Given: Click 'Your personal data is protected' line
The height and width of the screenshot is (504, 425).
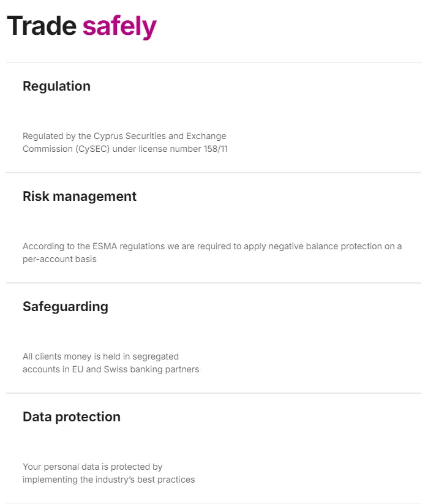Looking at the screenshot, I should tap(92, 467).
